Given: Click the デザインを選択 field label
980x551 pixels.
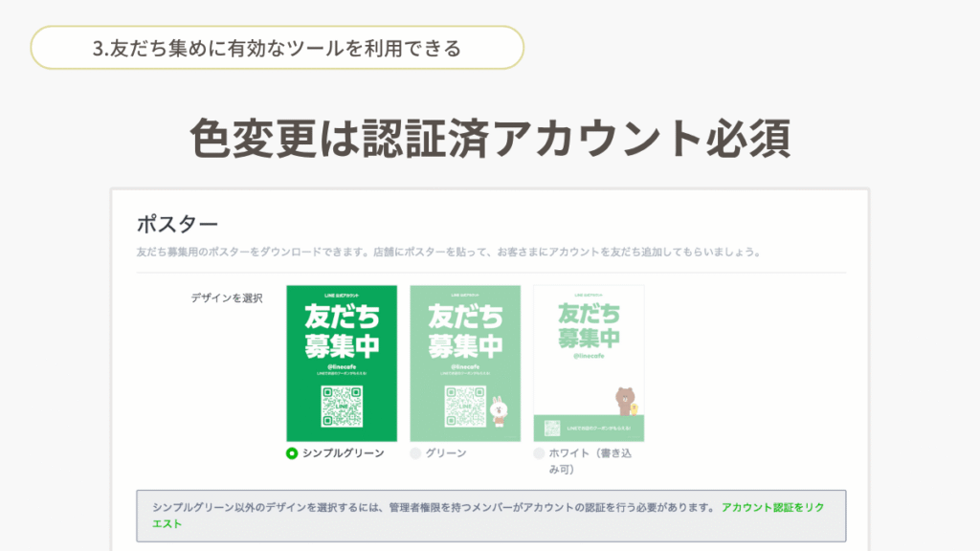Looking at the screenshot, I should click(x=226, y=298).
